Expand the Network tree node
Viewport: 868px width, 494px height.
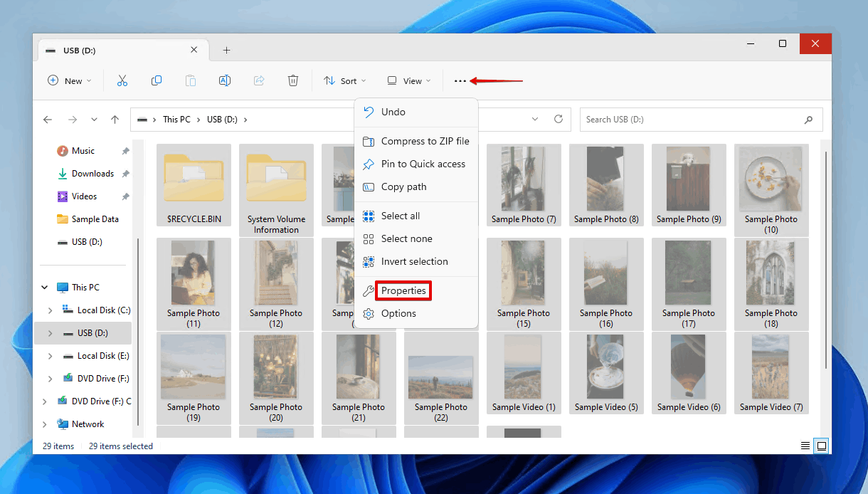click(x=45, y=424)
